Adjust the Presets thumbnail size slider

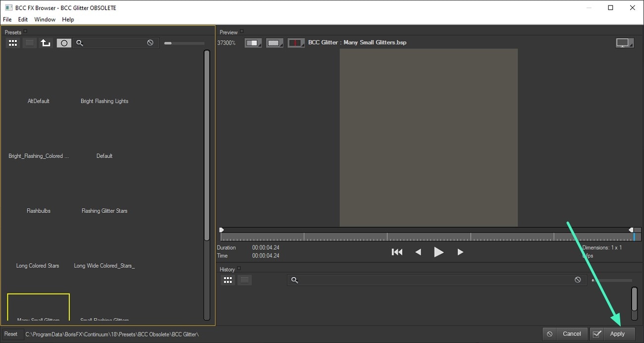point(184,43)
